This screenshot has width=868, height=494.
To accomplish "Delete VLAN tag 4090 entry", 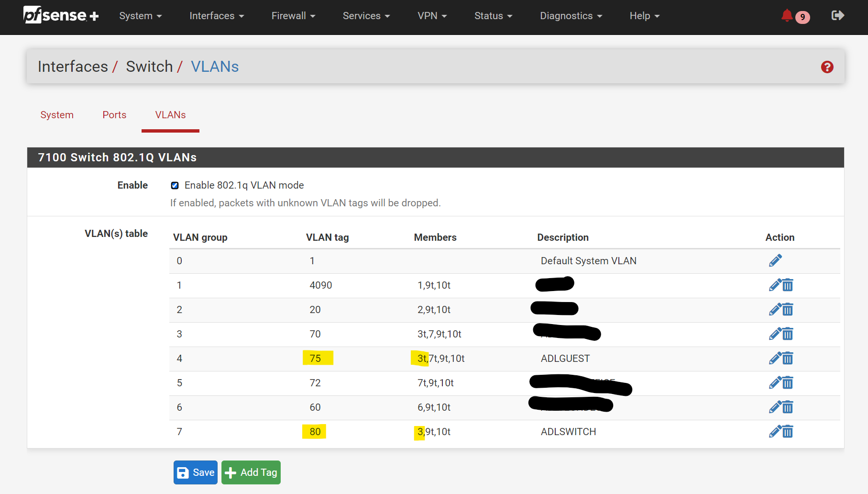I will pos(788,285).
